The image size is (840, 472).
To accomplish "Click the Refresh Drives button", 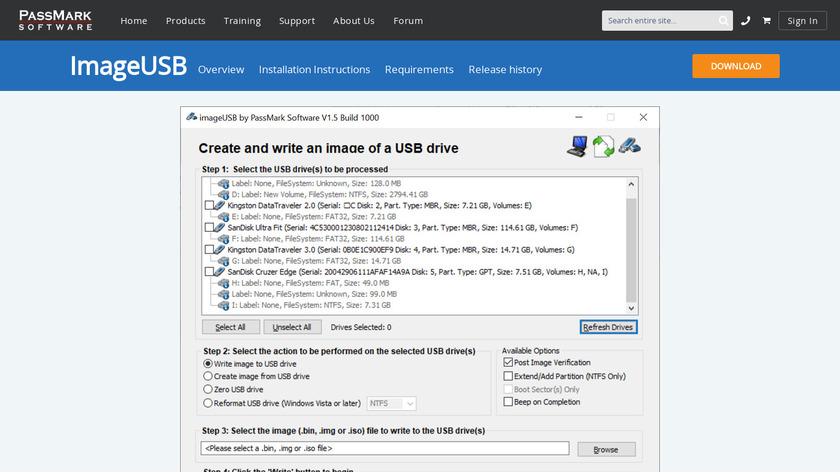I will tap(608, 327).
